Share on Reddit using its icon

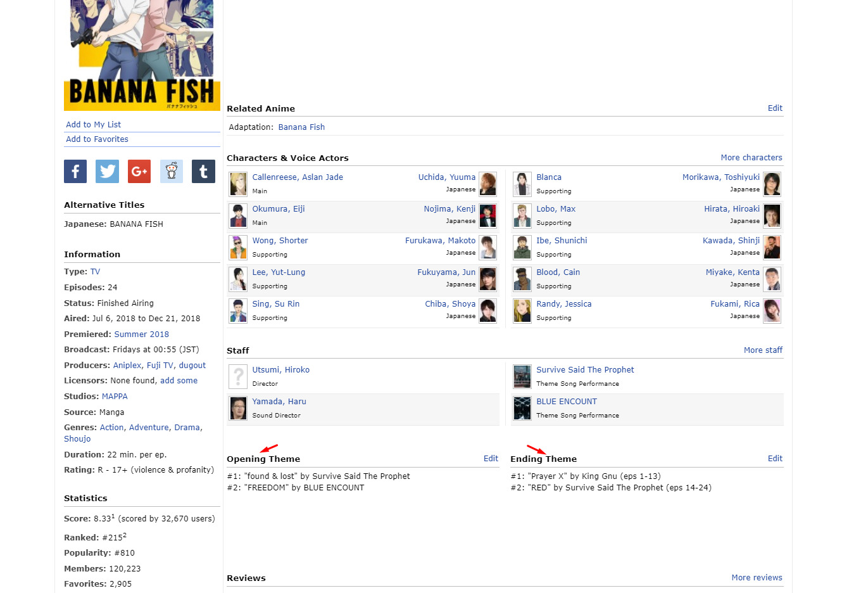point(172,171)
